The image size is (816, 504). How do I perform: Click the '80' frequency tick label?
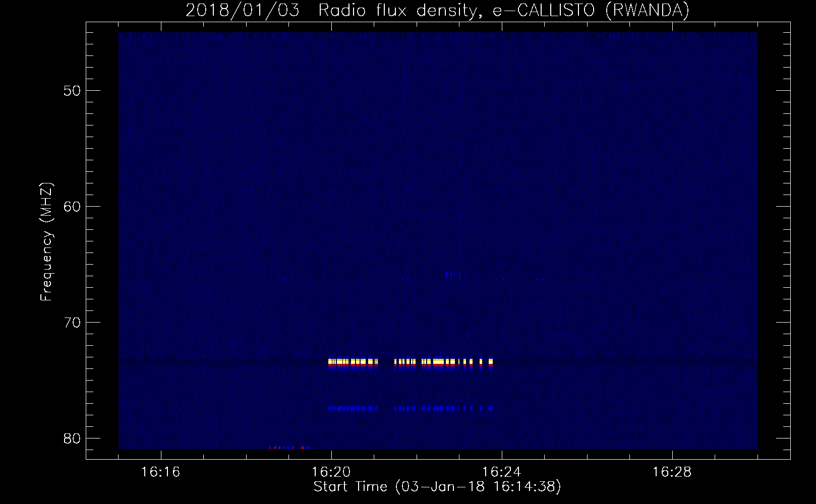(x=73, y=438)
